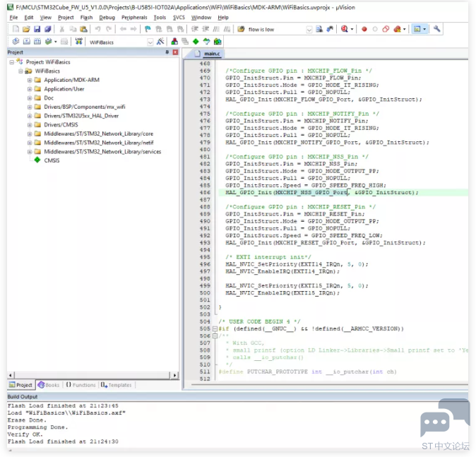Click the Pack Installer icon
476x457 pixels.
point(218,42)
